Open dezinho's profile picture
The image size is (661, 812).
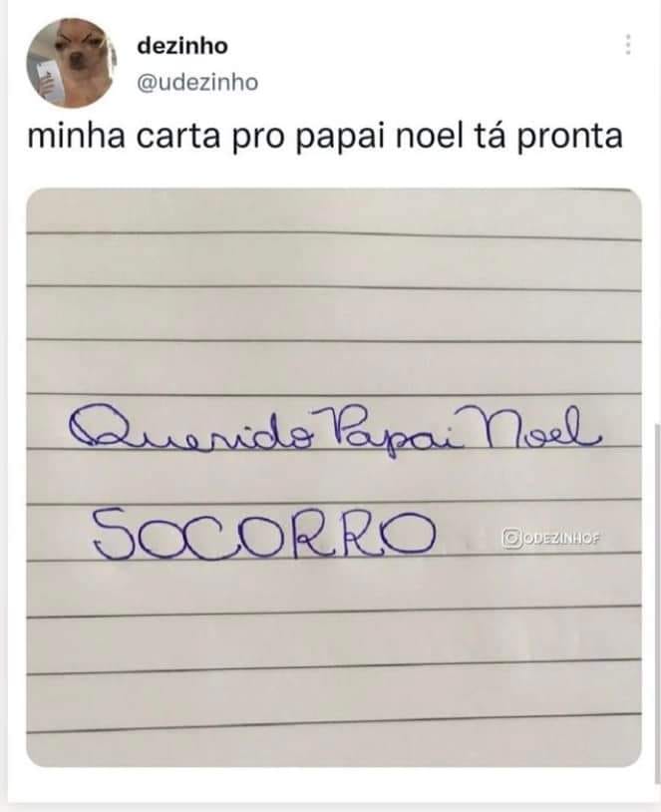pyautogui.click(x=72, y=63)
